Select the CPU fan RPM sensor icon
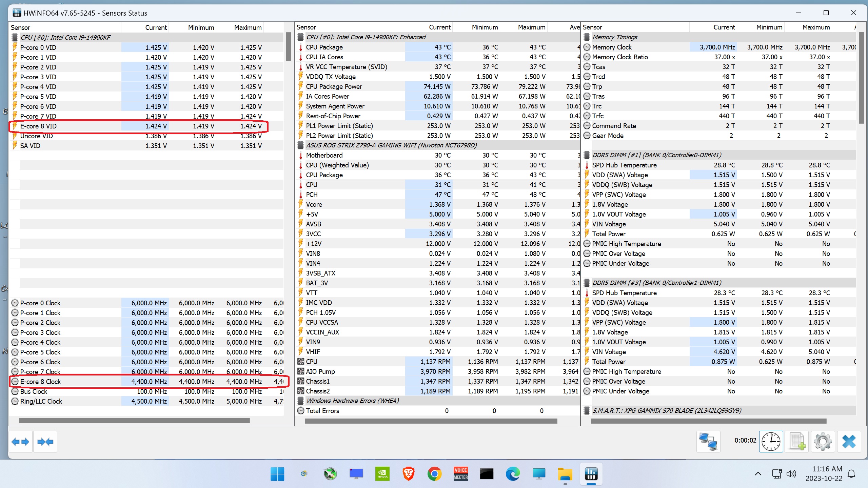The width and height of the screenshot is (868, 488). point(301,362)
